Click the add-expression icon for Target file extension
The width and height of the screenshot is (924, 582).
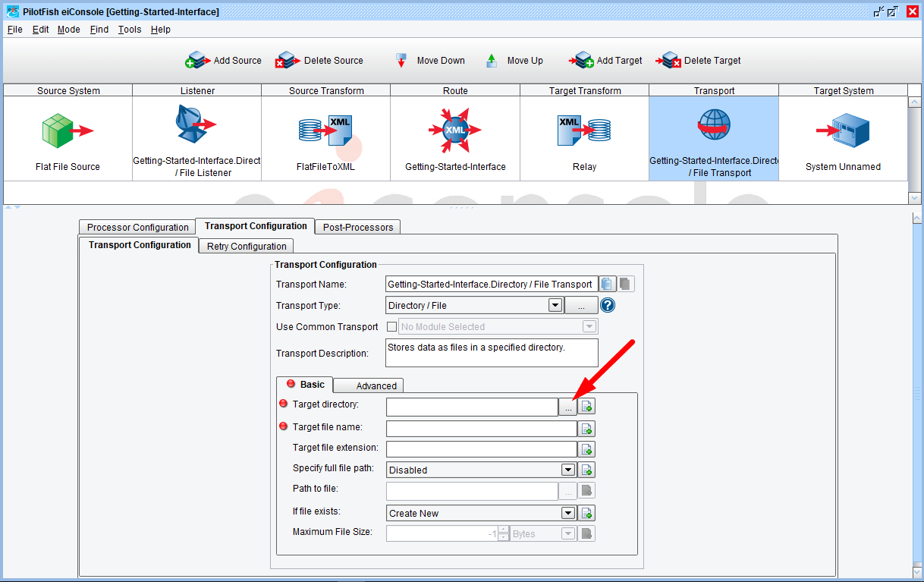pos(587,449)
